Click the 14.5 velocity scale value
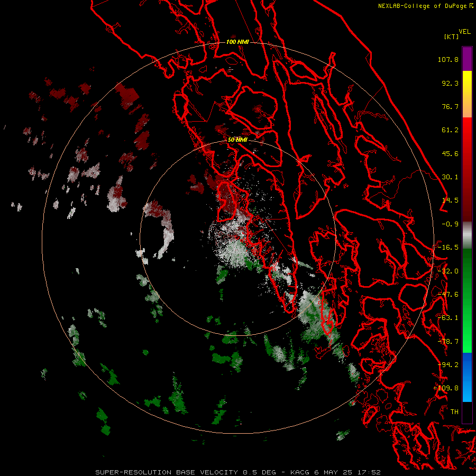Viewport: 476px width, 476px height. coord(450,200)
